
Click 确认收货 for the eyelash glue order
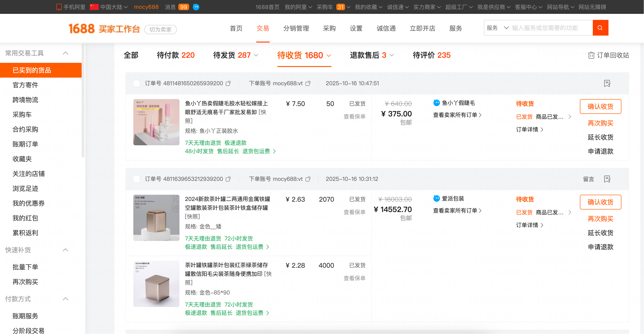pos(600,106)
